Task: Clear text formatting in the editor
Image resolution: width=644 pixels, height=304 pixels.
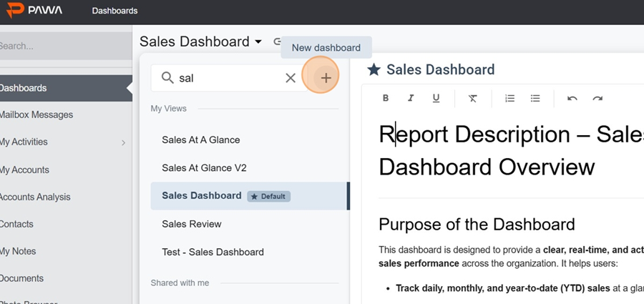Action: click(x=473, y=98)
